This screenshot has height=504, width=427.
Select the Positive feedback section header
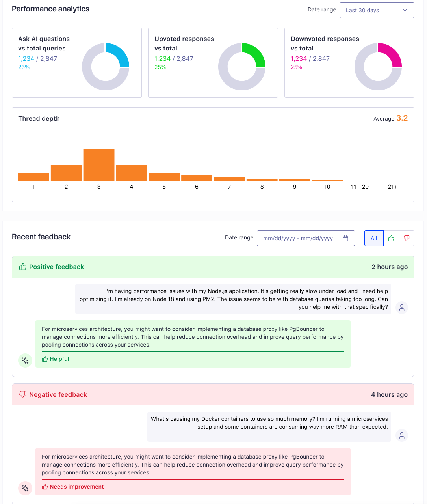point(56,267)
